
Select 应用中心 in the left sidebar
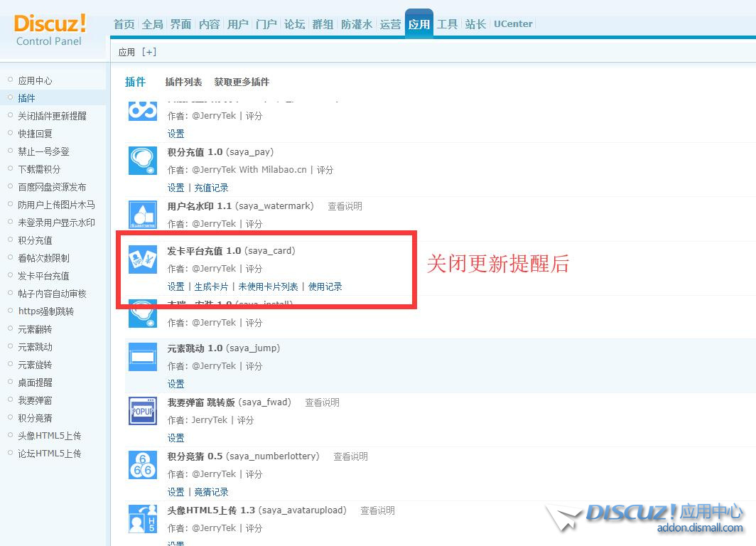(x=35, y=80)
